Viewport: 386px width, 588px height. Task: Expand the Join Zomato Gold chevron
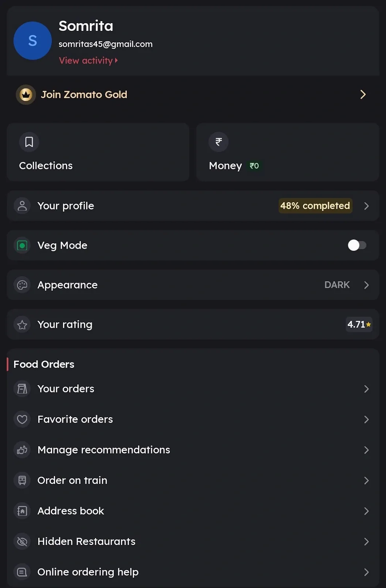[363, 94]
